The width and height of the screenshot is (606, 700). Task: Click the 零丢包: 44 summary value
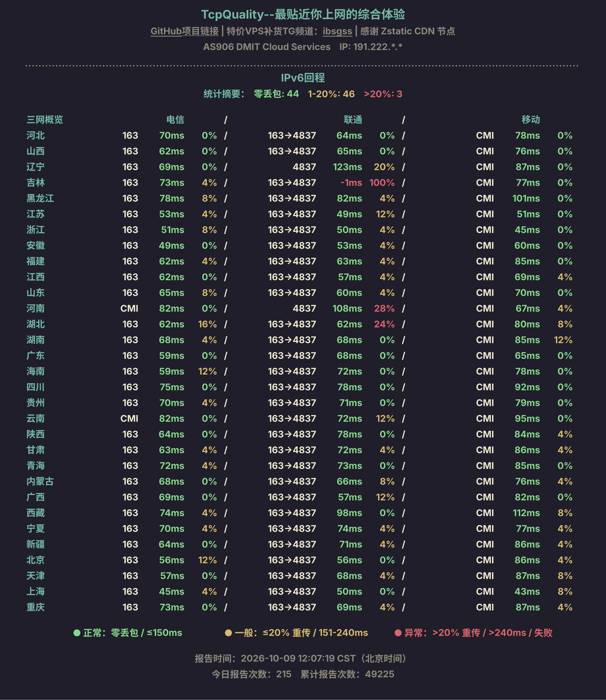pos(276,94)
